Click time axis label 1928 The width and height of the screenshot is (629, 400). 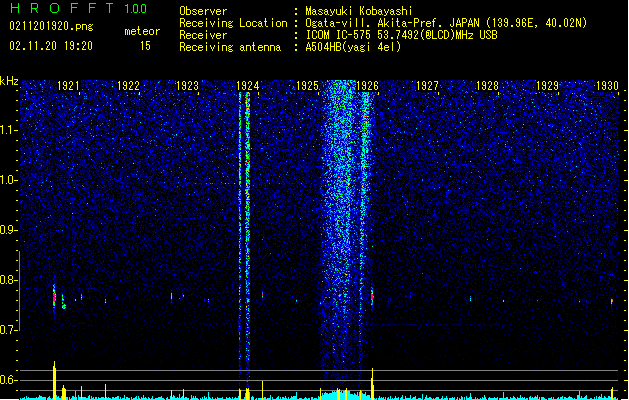[487, 86]
